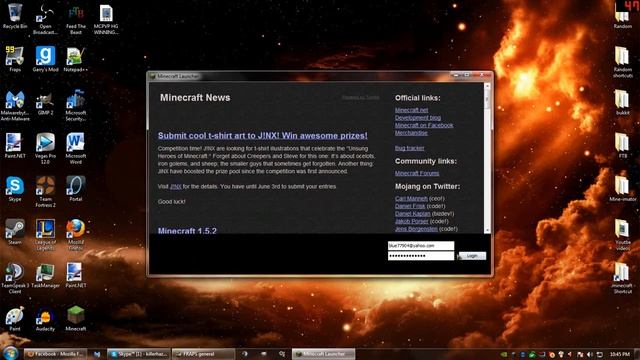Open the Recycle Bin desktop icon
The height and width of the screenshot is (360, 640).
(x=15, y=16)
